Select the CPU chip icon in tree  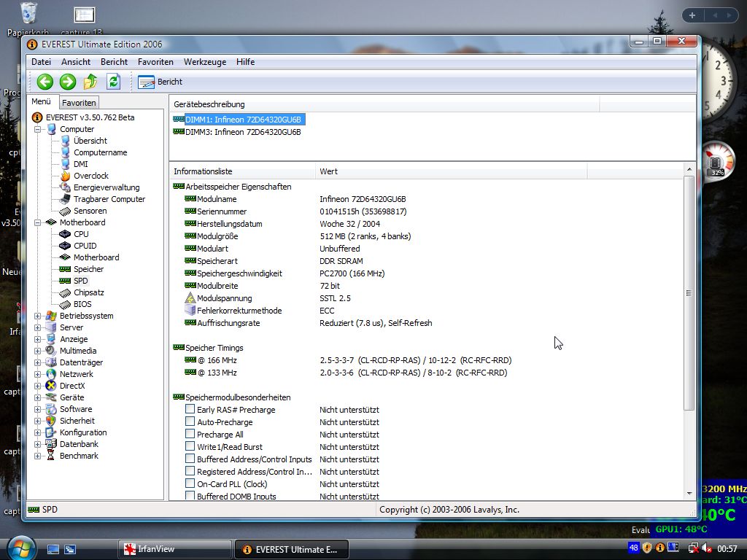(65, 234)
